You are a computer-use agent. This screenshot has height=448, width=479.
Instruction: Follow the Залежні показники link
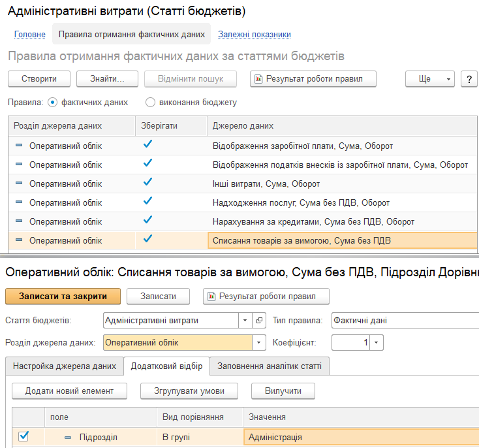point(255,34)
